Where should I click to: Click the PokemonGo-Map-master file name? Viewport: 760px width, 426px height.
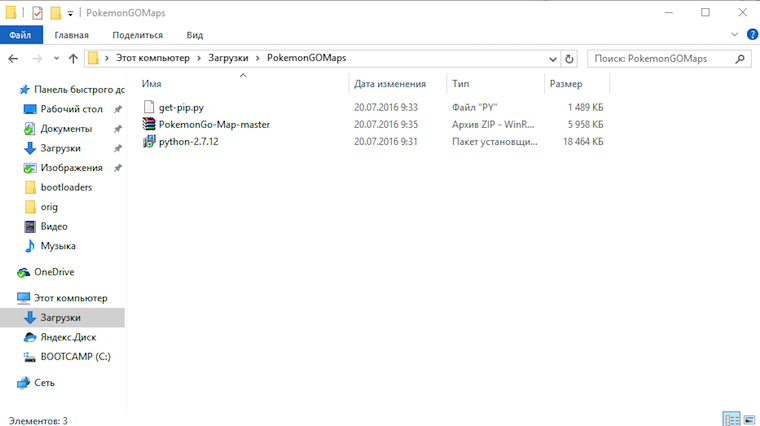click(x=214, y=125)
